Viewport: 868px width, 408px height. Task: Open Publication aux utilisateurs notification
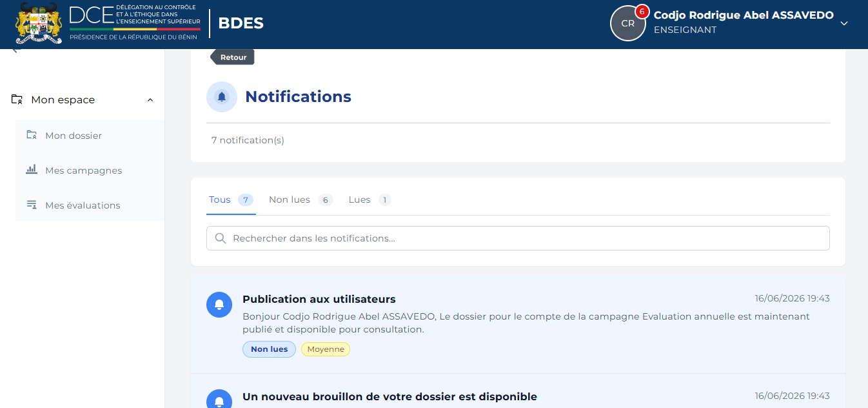[x=518, y=325]
